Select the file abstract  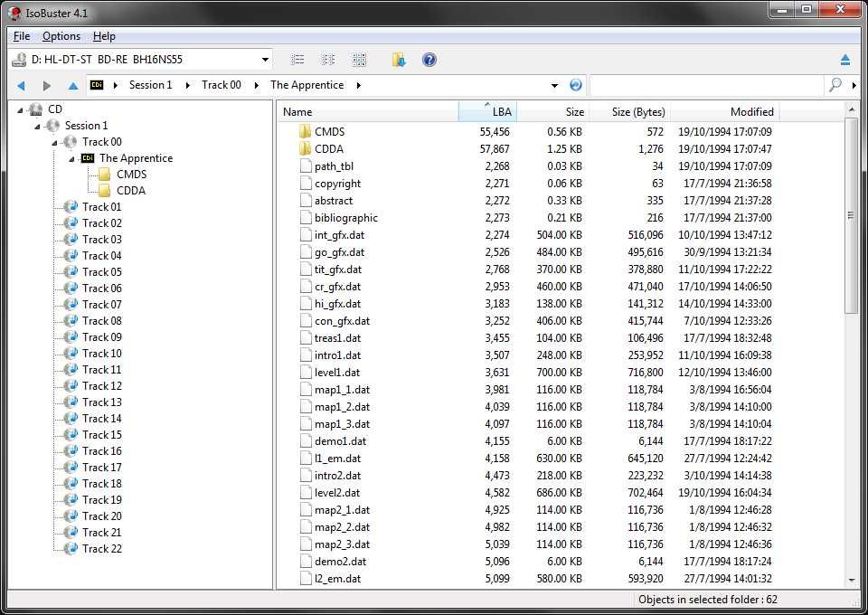[x=334, y=201]
